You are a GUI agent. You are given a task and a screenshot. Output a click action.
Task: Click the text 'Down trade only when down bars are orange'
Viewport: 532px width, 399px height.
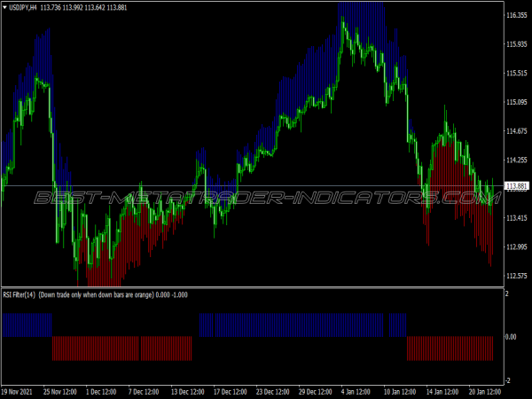pyautogui.click(x=96, y=295)
